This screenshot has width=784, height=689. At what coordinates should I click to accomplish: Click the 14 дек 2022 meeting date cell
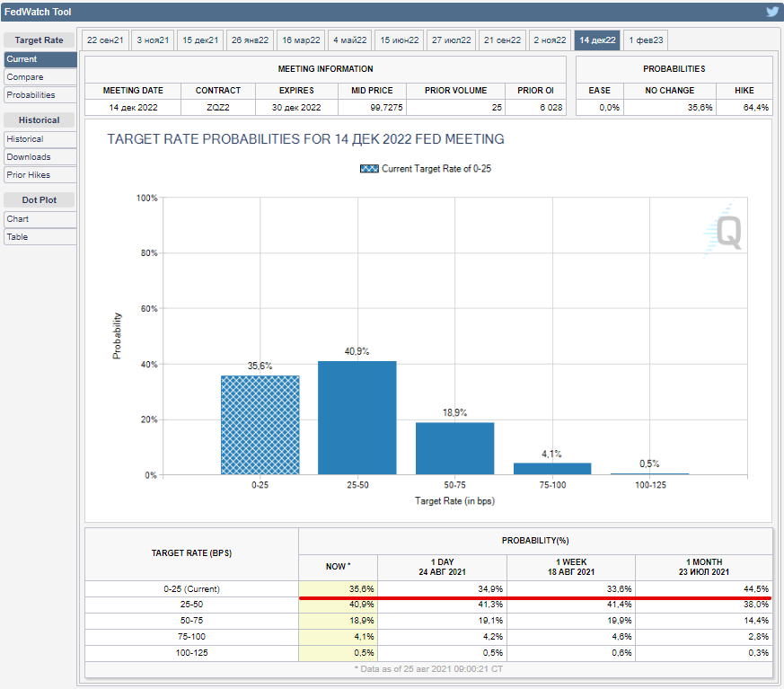click(133, 108)
